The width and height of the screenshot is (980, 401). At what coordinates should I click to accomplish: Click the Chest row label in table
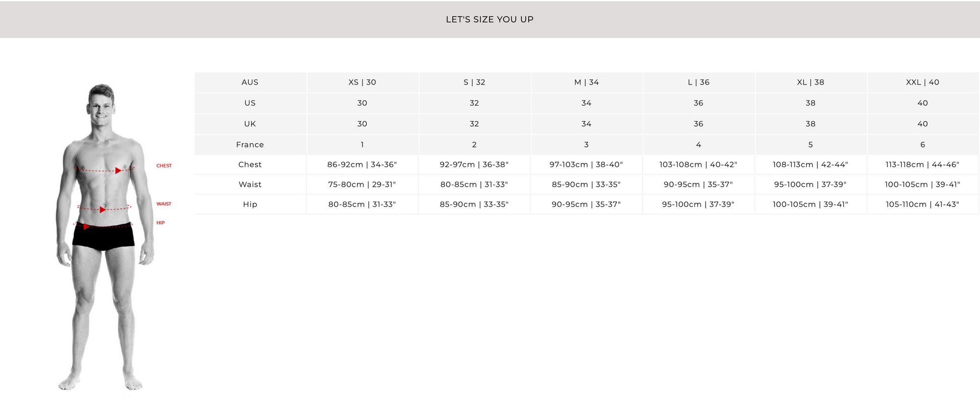pos(250,165)
